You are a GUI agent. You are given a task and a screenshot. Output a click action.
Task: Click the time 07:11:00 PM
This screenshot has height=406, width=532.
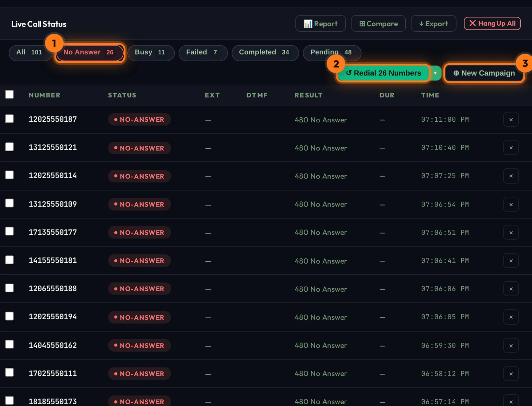[x=445, y=119]
